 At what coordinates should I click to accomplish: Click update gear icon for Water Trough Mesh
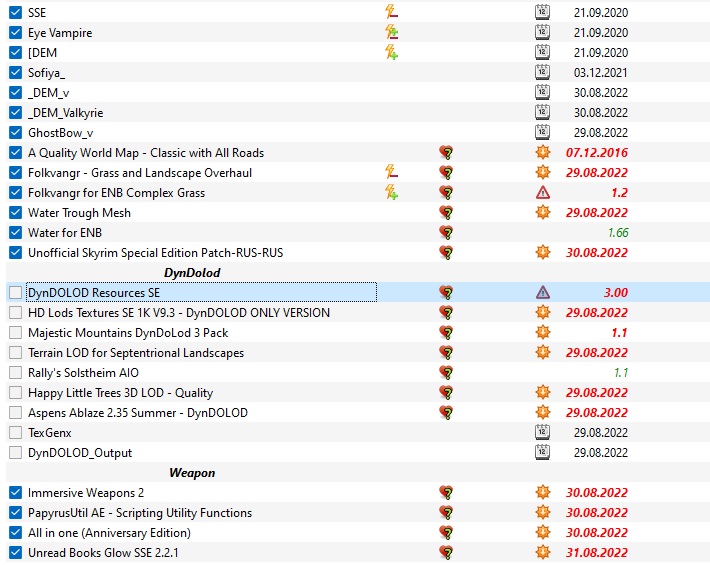coord(543,212)
